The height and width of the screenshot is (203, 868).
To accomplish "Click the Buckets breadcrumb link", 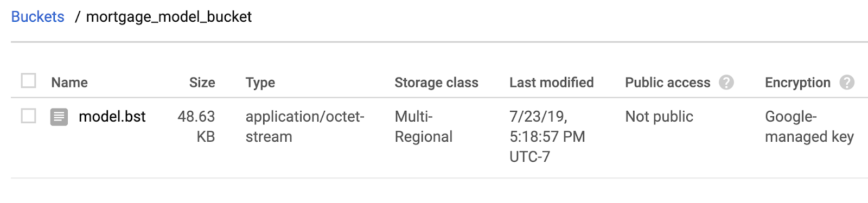I will coord(37,17).
